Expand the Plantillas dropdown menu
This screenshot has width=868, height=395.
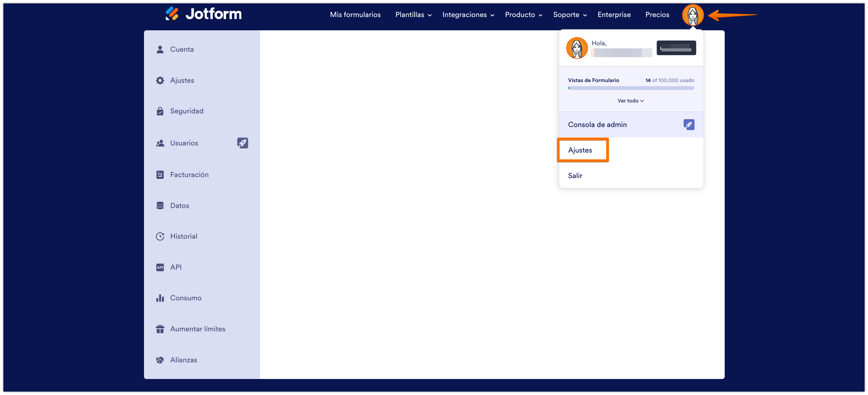coord(413,15)
